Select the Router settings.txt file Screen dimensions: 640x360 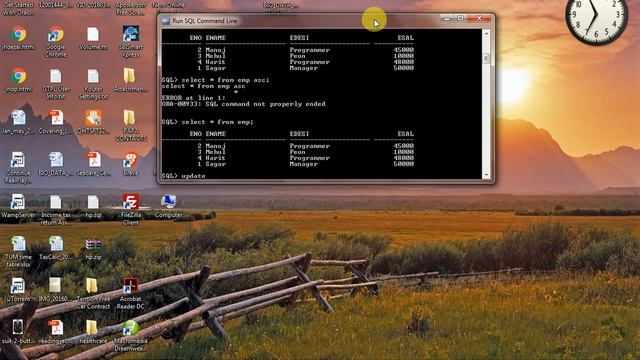click(93, 76)
